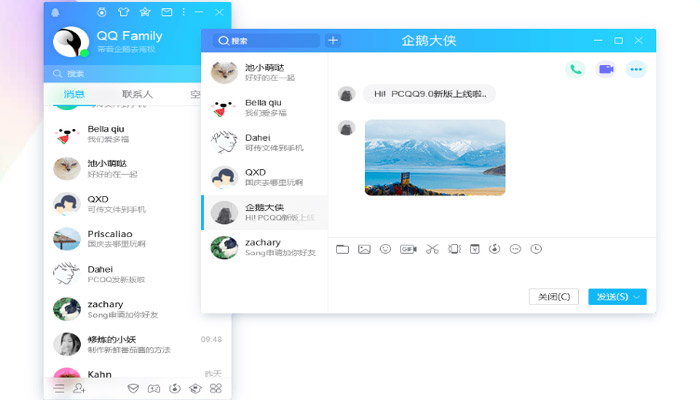Open the graduation cap icon in bottom bar

click(x=195, y=388)
